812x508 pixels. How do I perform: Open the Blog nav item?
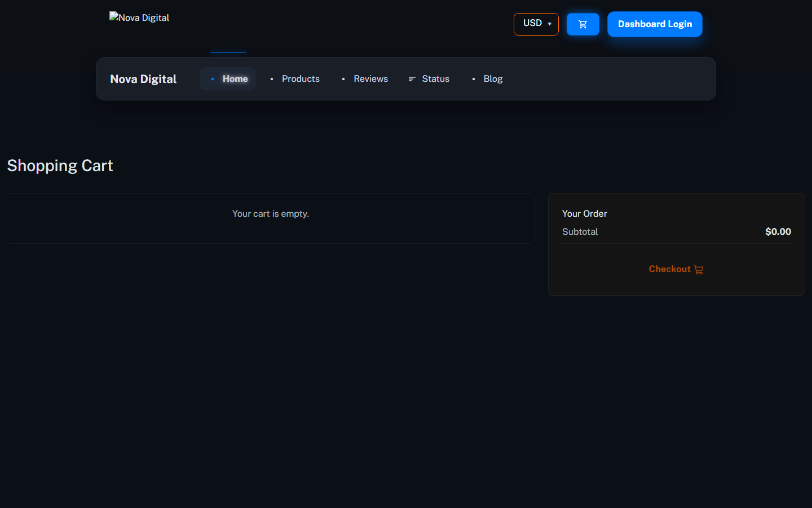pyautogui.click(x=487, y=79)
